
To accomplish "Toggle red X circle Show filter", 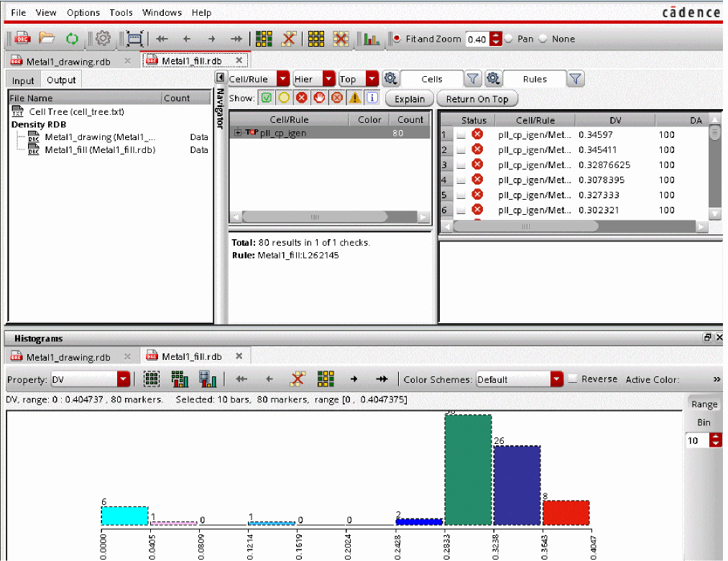I will coord(302,98).
